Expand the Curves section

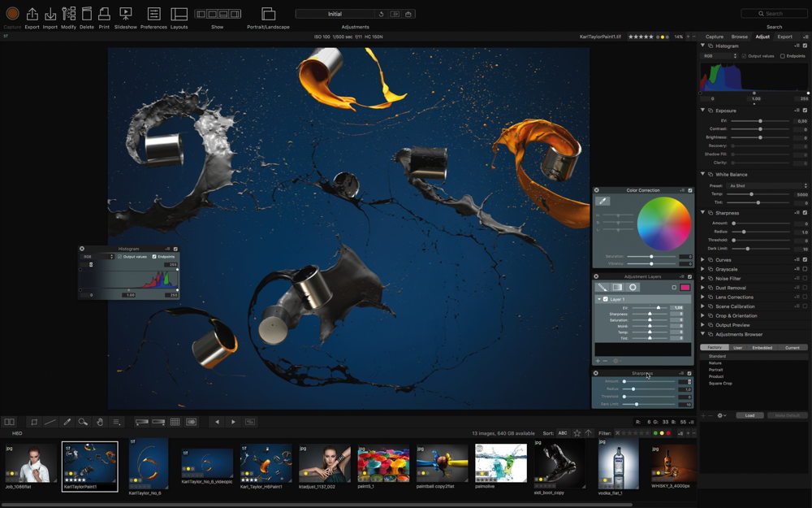(703, 260)
